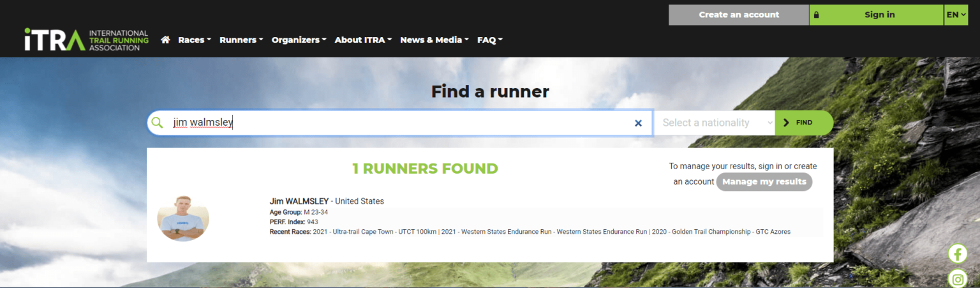
Task: Open the About ITRA menu
Action: (363, 40)
